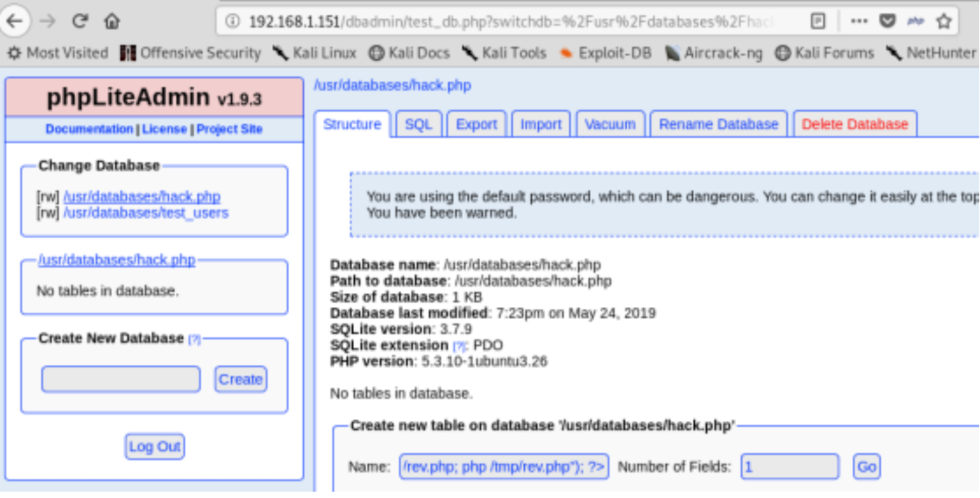This screenshot has width=980, height=498.
Task: Go back with the browser back arrow
Action: (14, 22)
